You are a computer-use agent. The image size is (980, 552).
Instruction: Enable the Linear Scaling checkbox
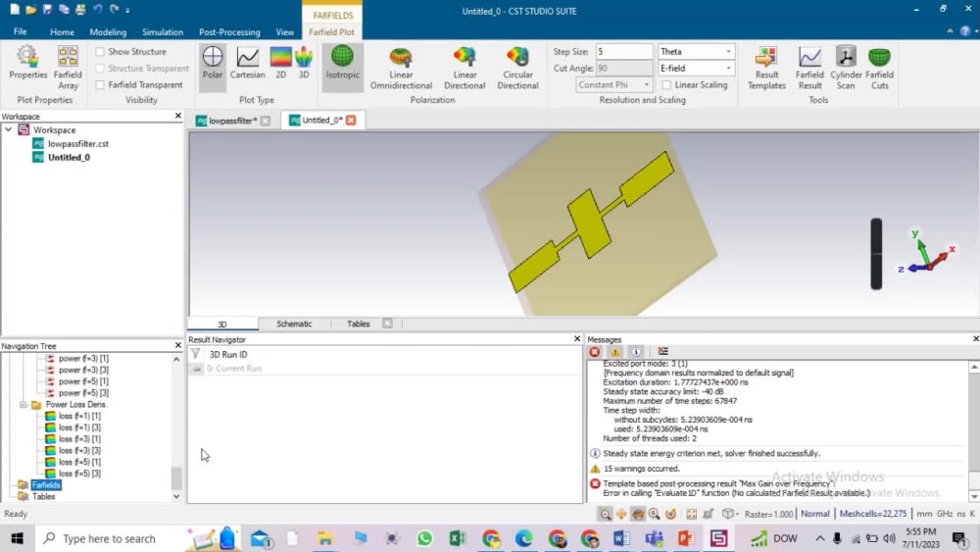point(666,84)
